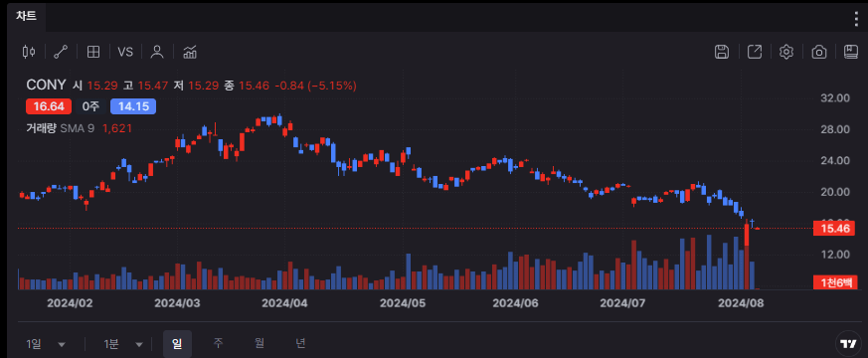Click the 2024/04 date axis label
Viewport: 868px width, 358px height.
click(x=284, y=303)
